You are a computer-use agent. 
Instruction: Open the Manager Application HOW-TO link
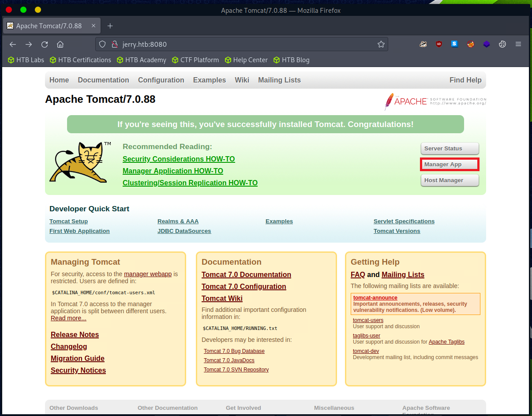coord(173,171)
